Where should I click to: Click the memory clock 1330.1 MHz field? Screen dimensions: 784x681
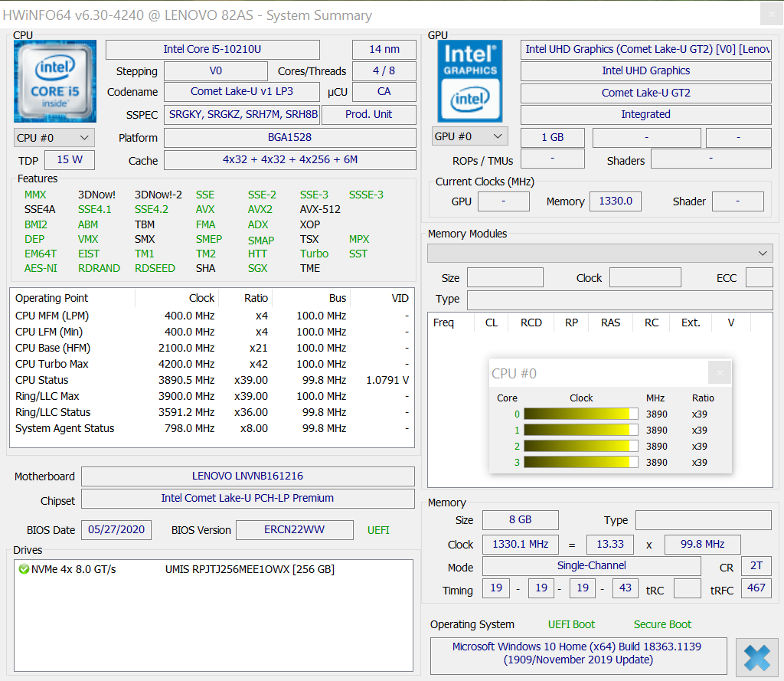coord(520,545)
